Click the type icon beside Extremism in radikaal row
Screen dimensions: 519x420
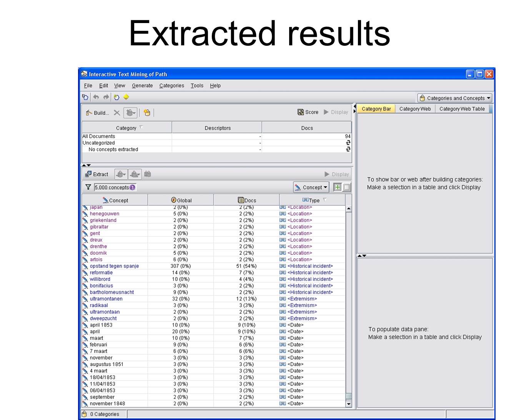tap(283, 305)
